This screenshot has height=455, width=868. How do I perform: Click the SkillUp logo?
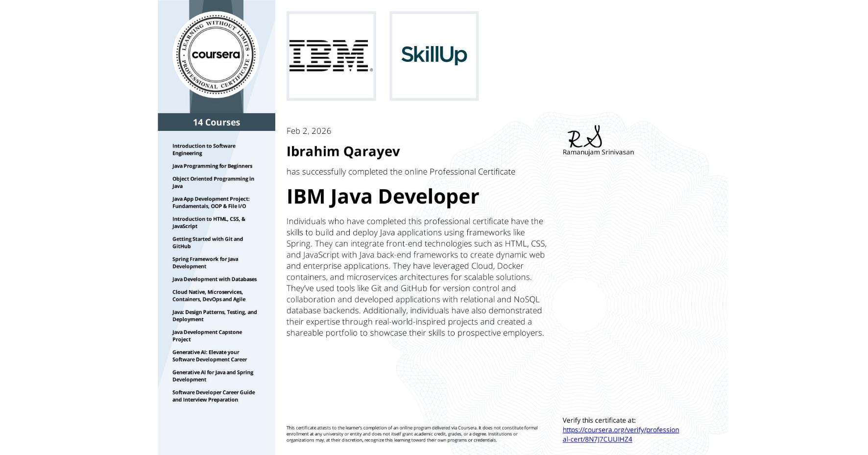tap(434, 56)
